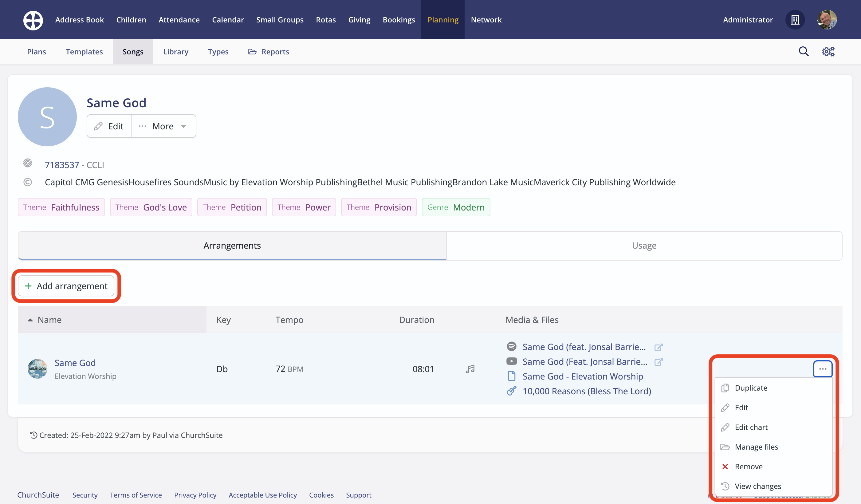Open Spotify link external icon

coord(659,347)
